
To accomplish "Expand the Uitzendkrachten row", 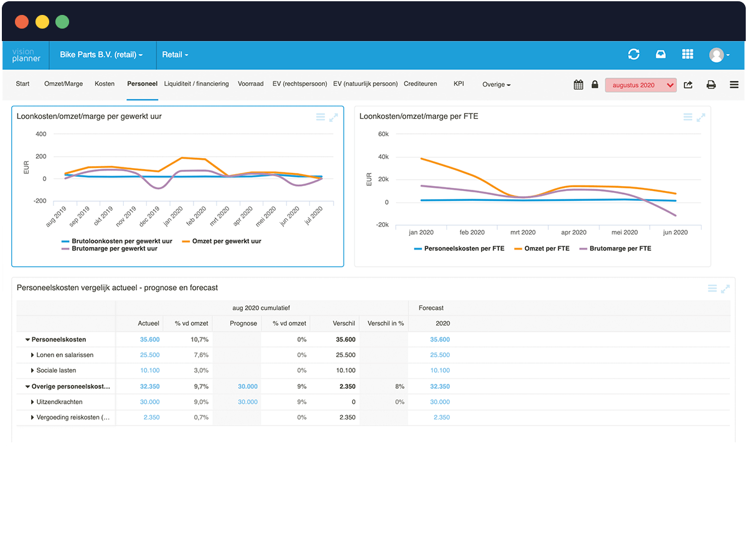I will (x=32, y=402).
